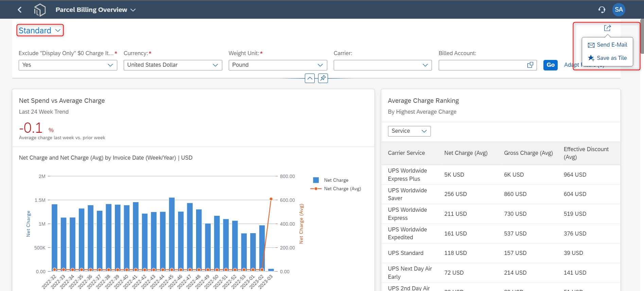Open the SAP home logo icon
The height and width of the screenshot is (291, 644).
click(39, 10)
